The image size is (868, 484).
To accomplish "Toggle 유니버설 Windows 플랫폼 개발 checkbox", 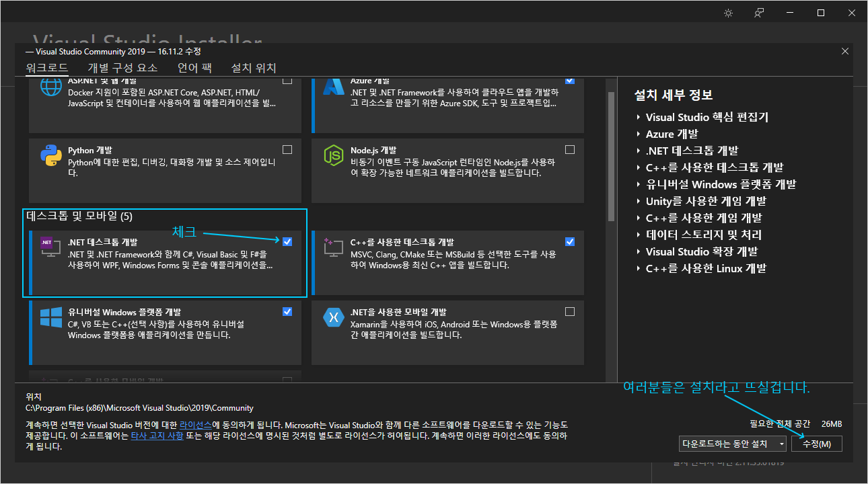I will point(287,311).
